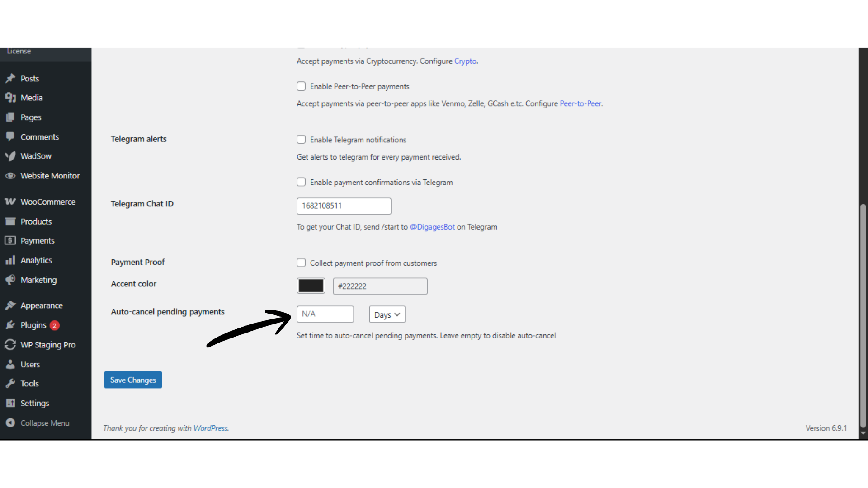The height and width of the screenshot is (488, 868).
Task: Click the Marketing megaphone icon
Action: [10, 280]
